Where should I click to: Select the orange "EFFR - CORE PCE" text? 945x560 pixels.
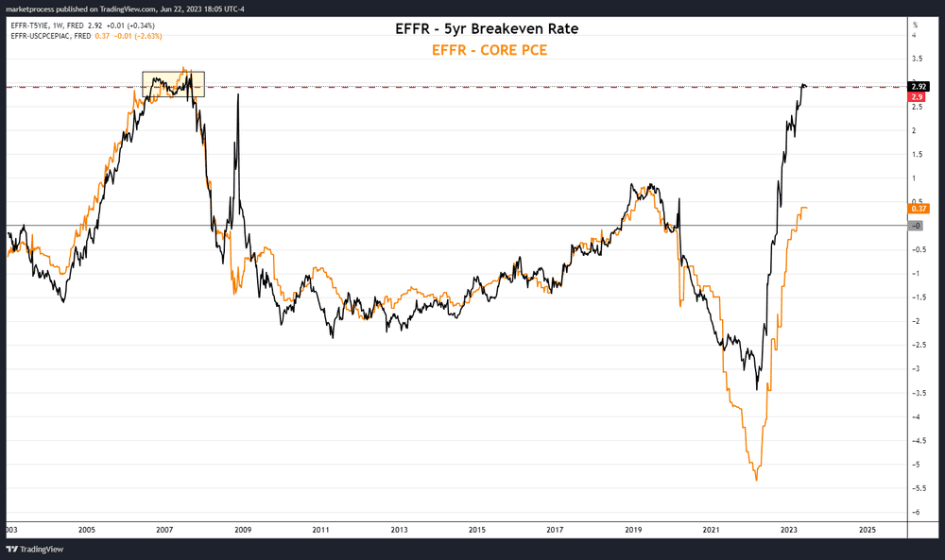tap(489, 50)
